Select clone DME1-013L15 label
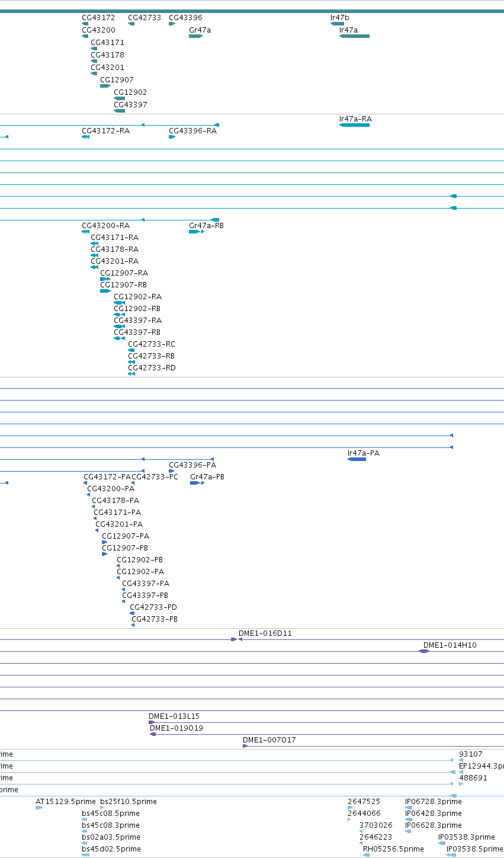Screen dimensions: 504x858 point(174,716)
